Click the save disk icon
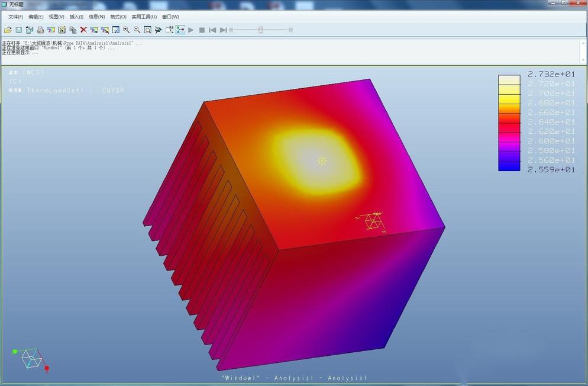The height and width of the screenshot is (386, 588). click(x=19, y=30)
